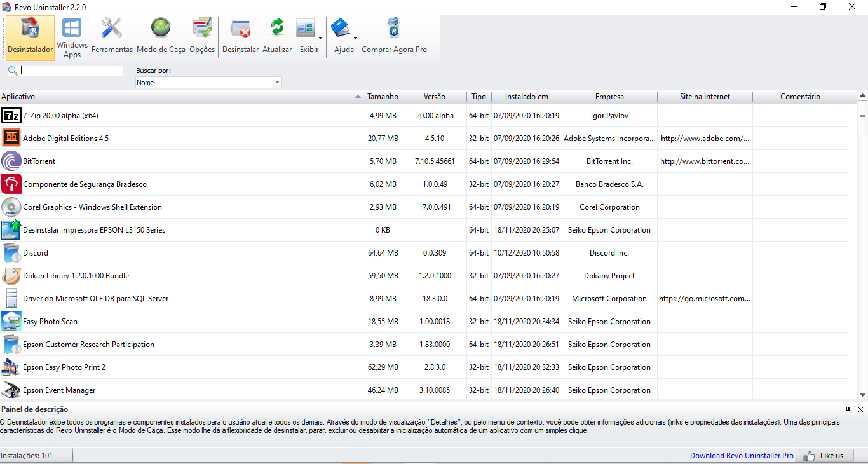Click 'Microsoft Corporation' company cell
Image resolution: width=868 pixels, height=464 pixels.
click(609, 299)
